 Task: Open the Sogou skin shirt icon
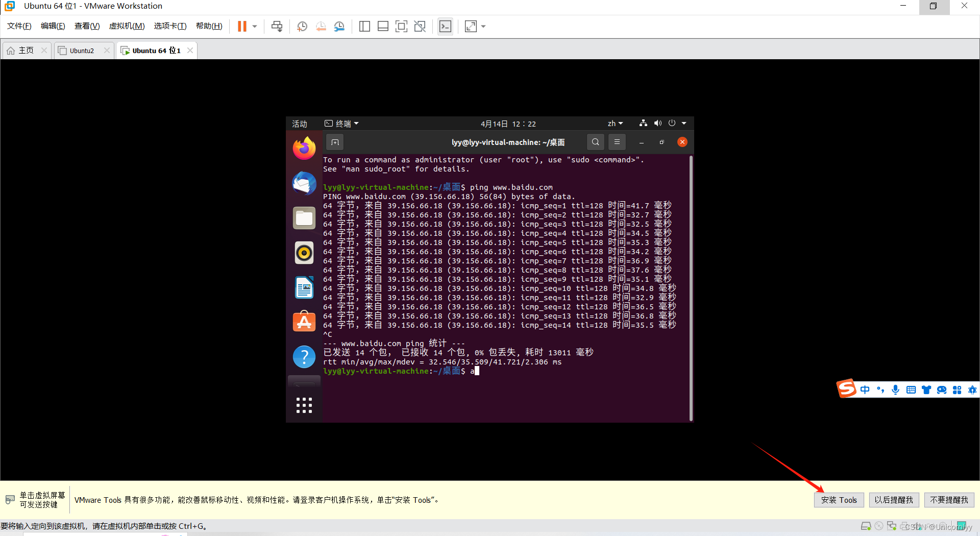tap(926, 390)
